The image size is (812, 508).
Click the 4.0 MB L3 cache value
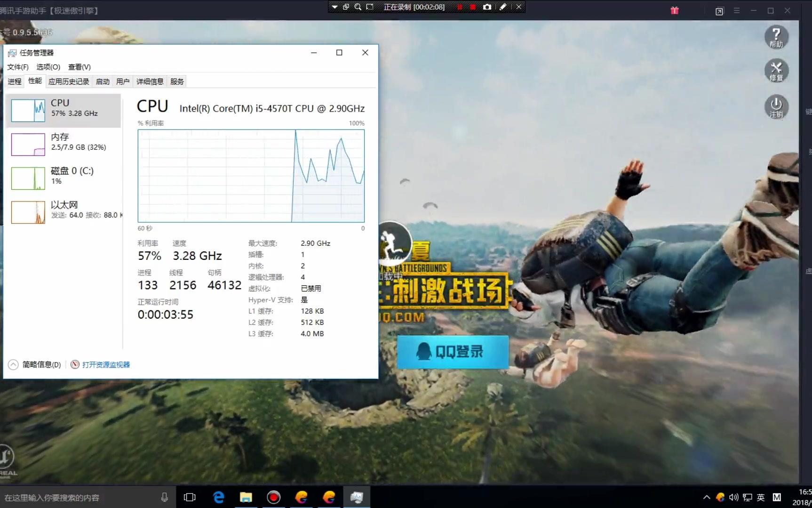312,333
